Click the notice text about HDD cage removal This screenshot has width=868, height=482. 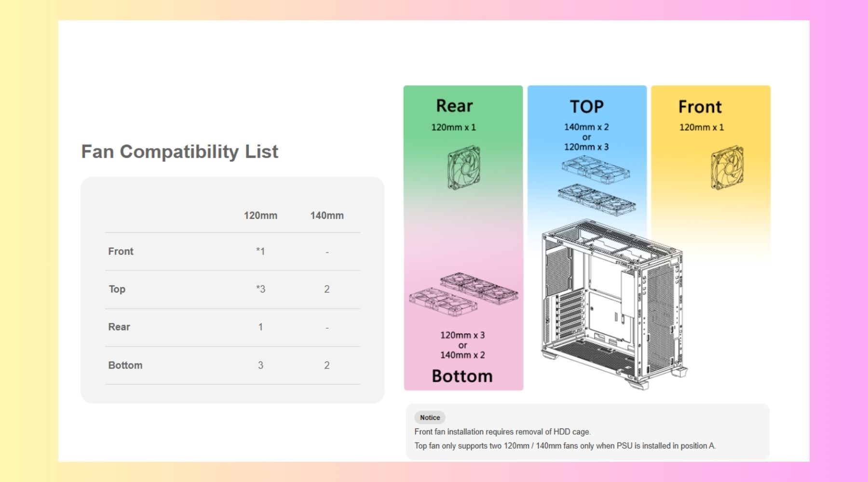(x=502, y=432)
